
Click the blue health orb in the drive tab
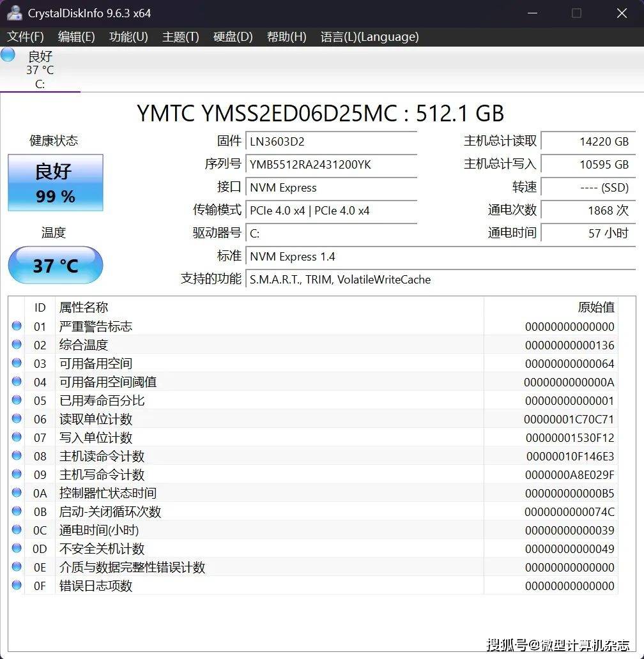point(8,55)
